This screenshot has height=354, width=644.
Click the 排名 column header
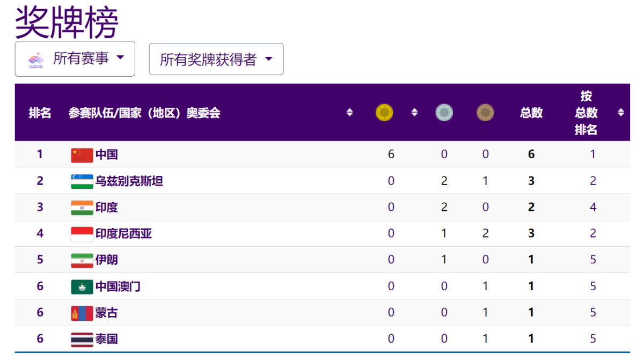pos(40,113)
